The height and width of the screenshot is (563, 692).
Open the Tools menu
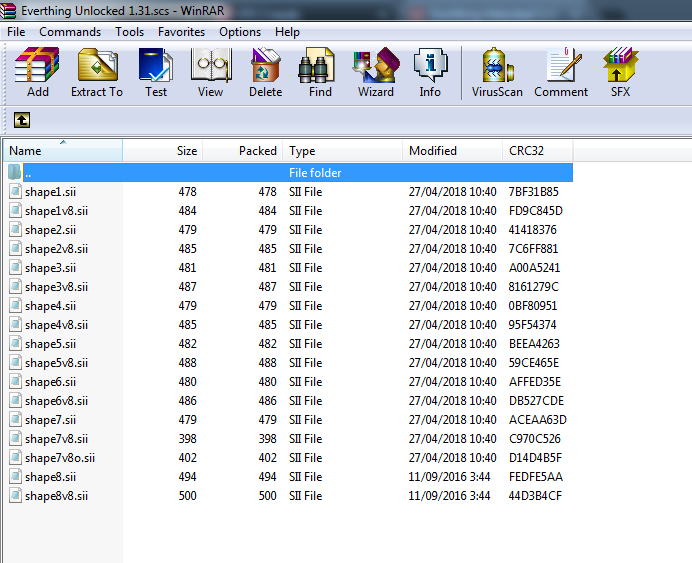point(130,32)
